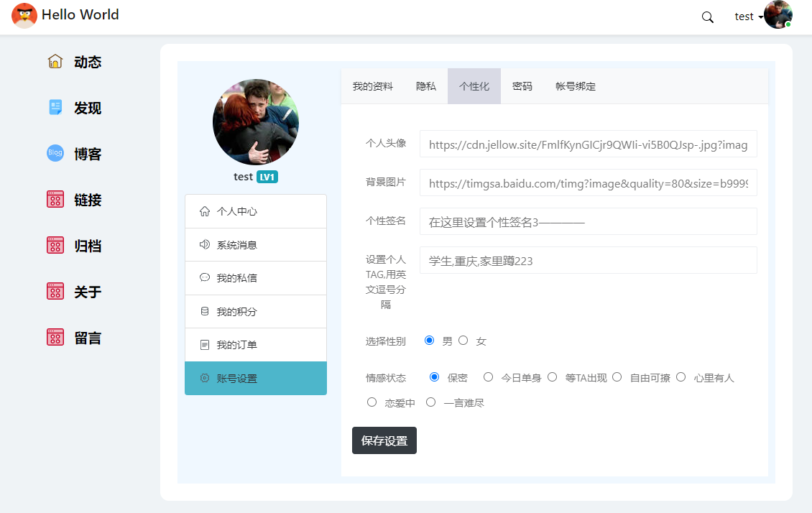Click the red grid icon beside 留言

[55, 337]
